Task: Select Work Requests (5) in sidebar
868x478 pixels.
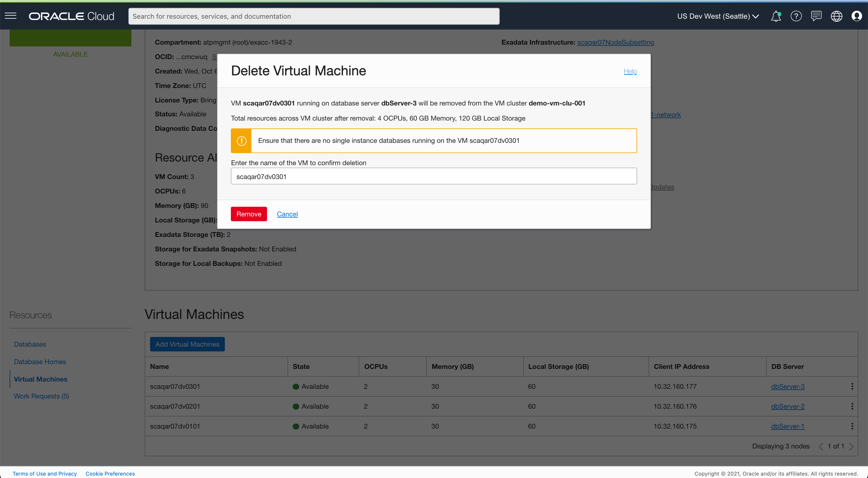Action: [42, 396]
